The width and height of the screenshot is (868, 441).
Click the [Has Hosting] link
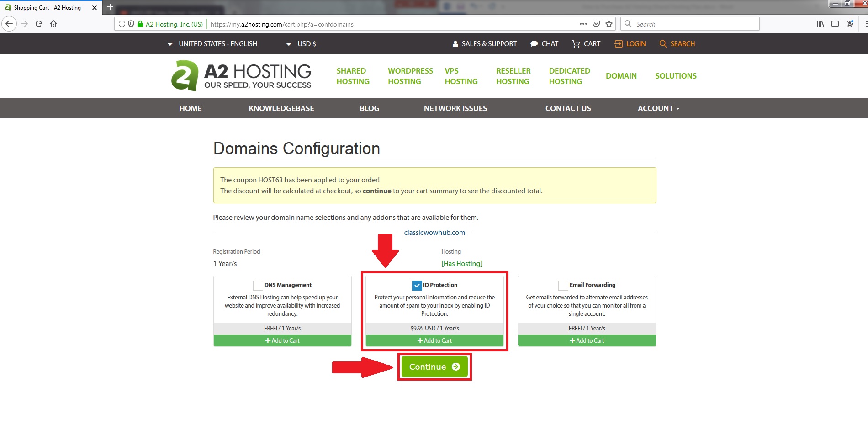tap(462, 264)
